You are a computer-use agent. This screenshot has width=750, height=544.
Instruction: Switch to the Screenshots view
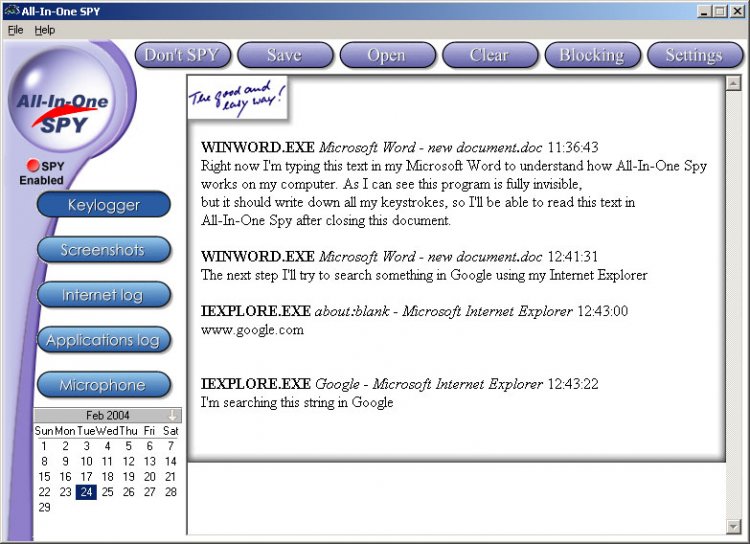[104, 250]
